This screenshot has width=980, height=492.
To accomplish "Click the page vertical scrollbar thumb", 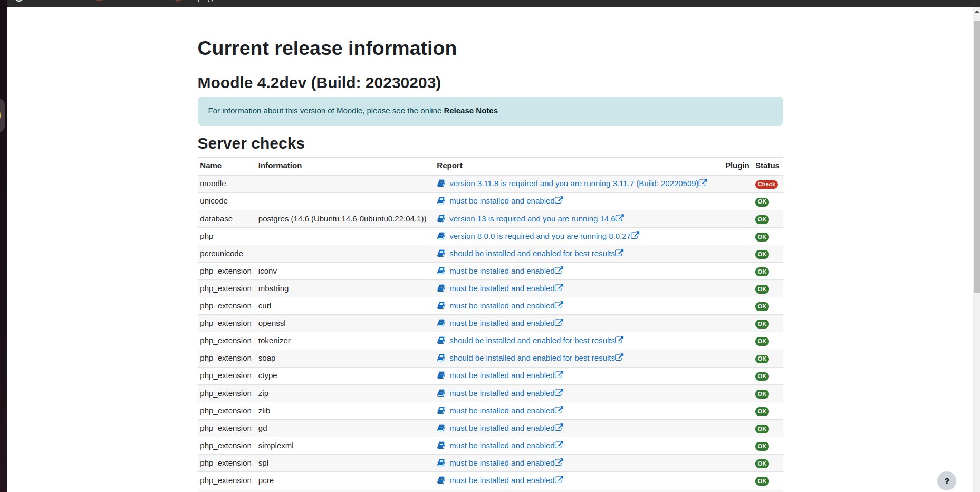I will [977, 157].
